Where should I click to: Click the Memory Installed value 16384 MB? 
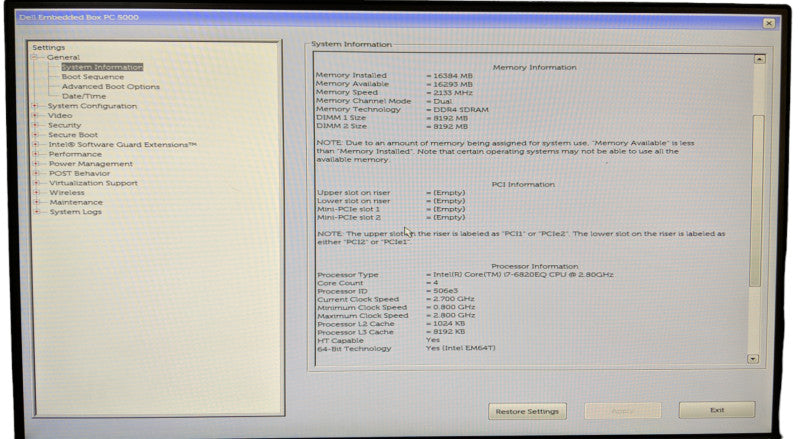[453, 76]
